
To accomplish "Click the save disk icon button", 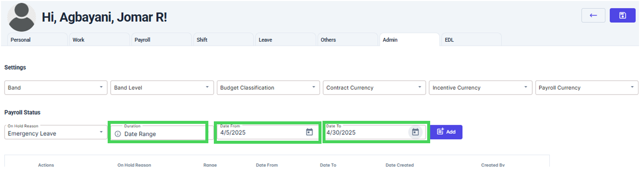I will 623,15.
